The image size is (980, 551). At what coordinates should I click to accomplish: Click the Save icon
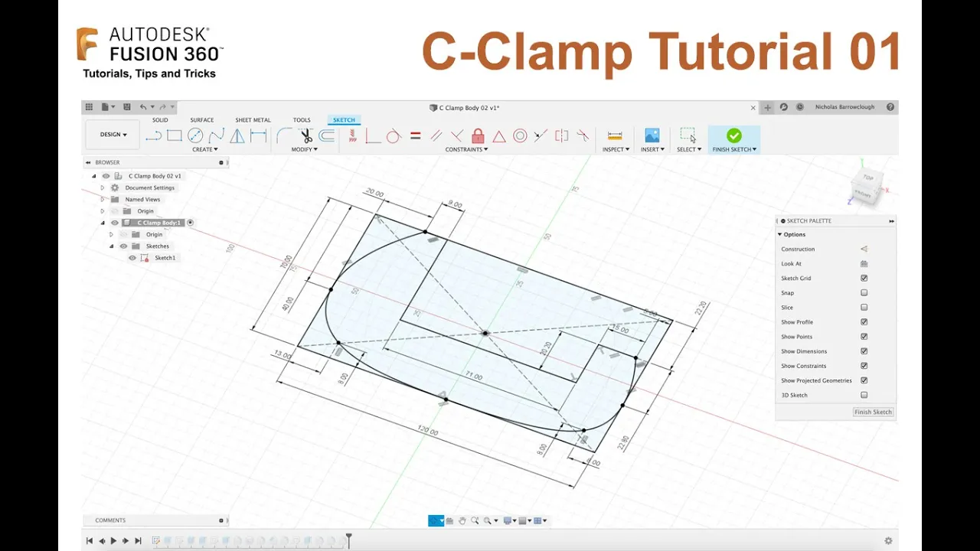pos(127,107)
